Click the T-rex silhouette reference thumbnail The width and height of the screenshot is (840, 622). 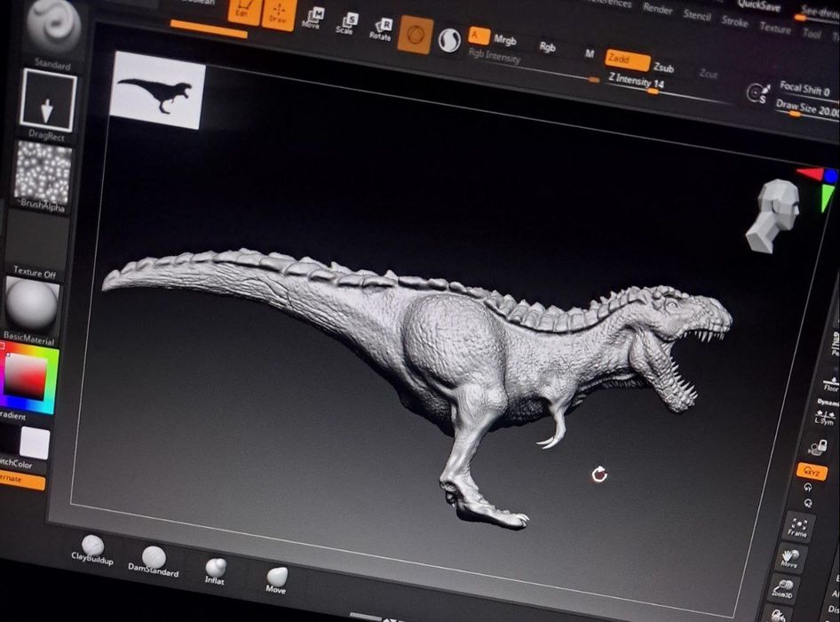(157, 90)
